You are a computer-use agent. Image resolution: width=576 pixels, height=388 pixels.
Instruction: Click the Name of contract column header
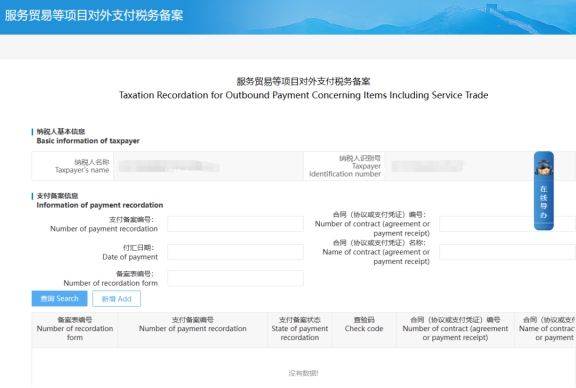click(x=545, y=329)
